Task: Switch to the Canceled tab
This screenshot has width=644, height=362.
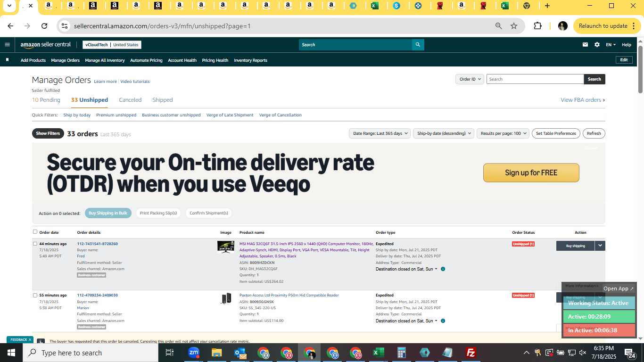Action: point(130,100)
